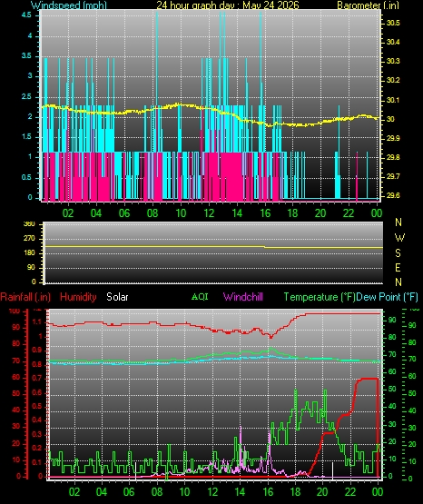The image size is (423, 504).
Task: Click the AQI legend label
Action: [x=200, y=296]
